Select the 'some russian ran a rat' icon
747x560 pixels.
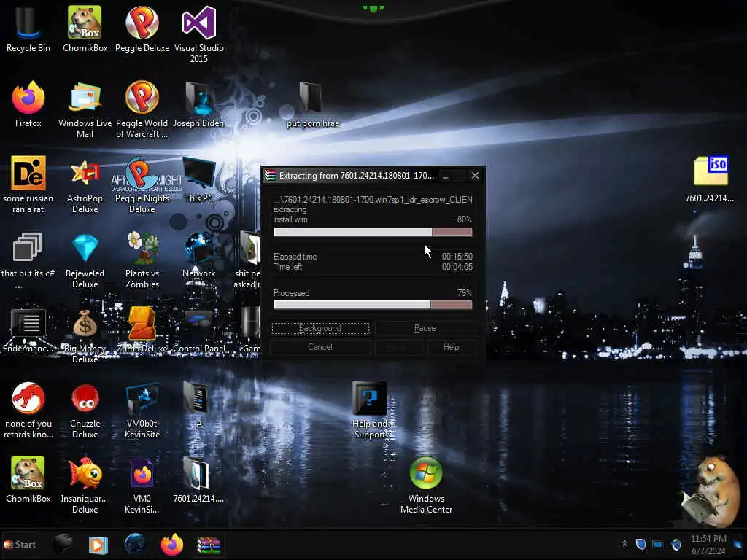pyautogui.click(x=28, y=184)
